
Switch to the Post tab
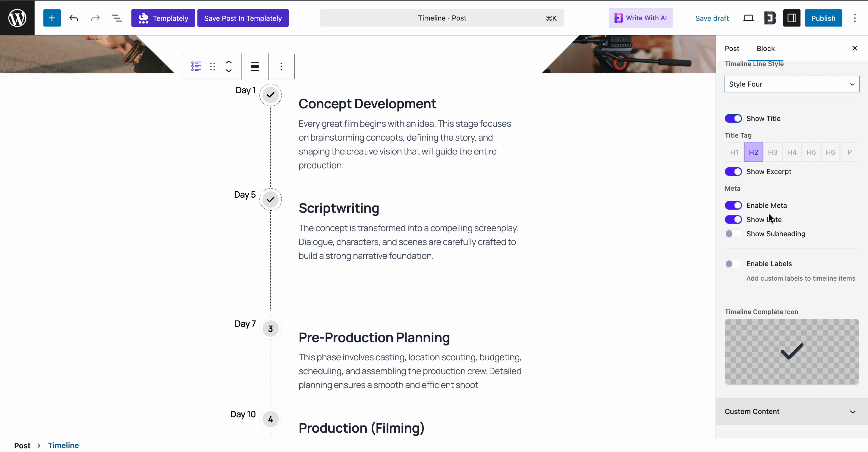[732, 49]
